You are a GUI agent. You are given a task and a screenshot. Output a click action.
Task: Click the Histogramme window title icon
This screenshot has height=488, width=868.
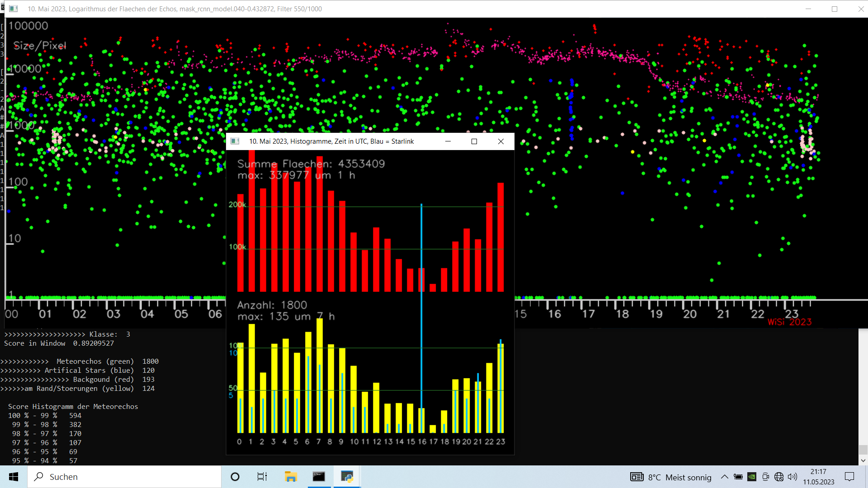(235, 141)
